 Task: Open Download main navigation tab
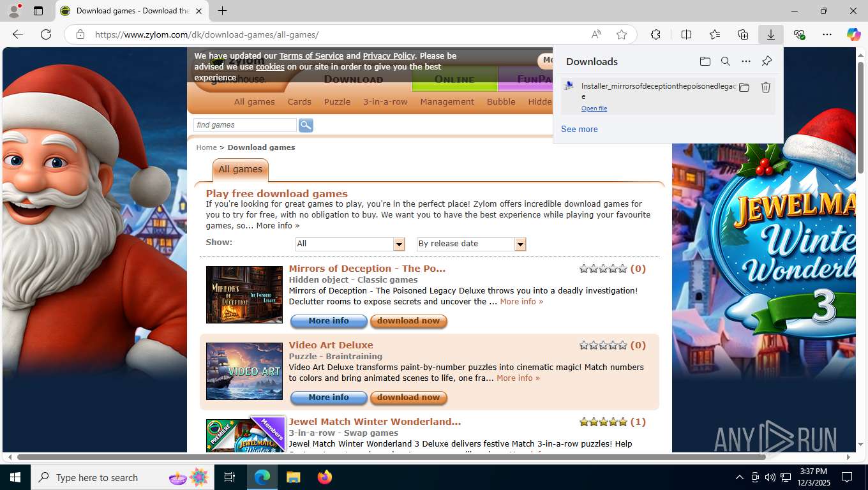[x=354, y=80]
